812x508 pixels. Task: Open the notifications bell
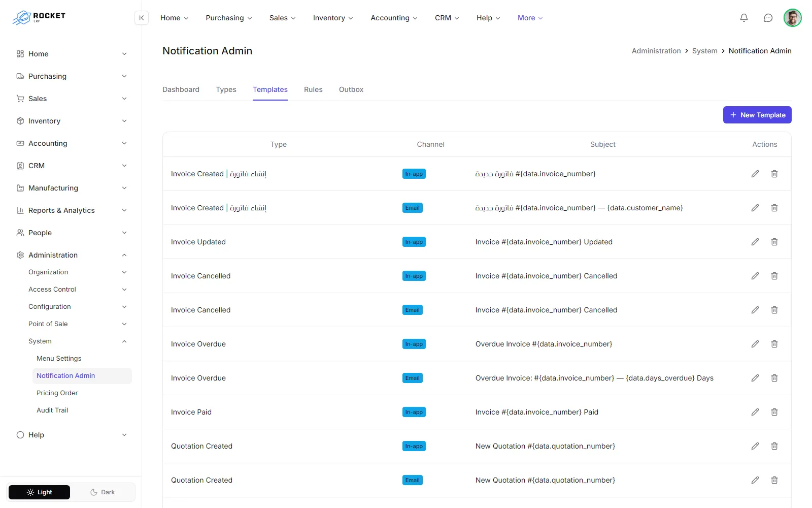(744, 18)
